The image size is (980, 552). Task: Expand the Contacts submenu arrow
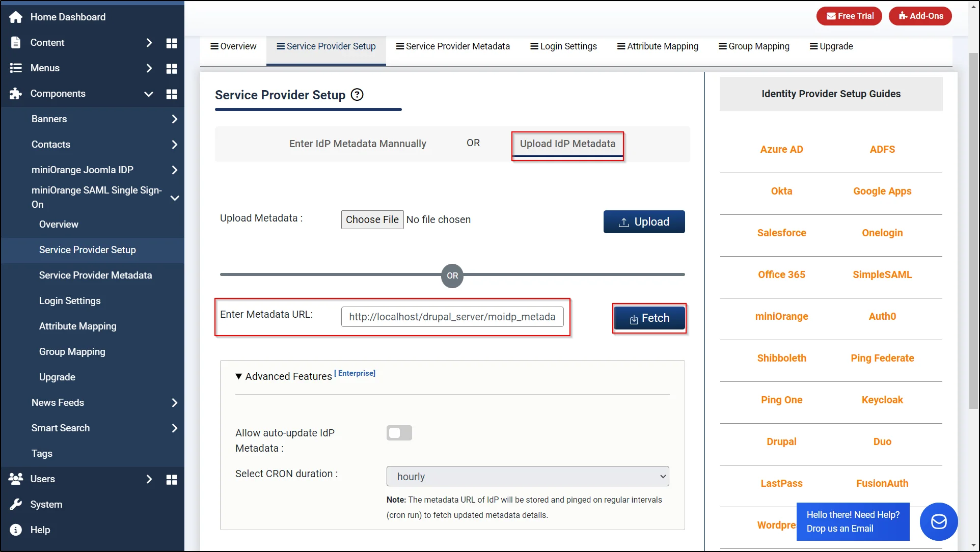(x=175, y=145)
